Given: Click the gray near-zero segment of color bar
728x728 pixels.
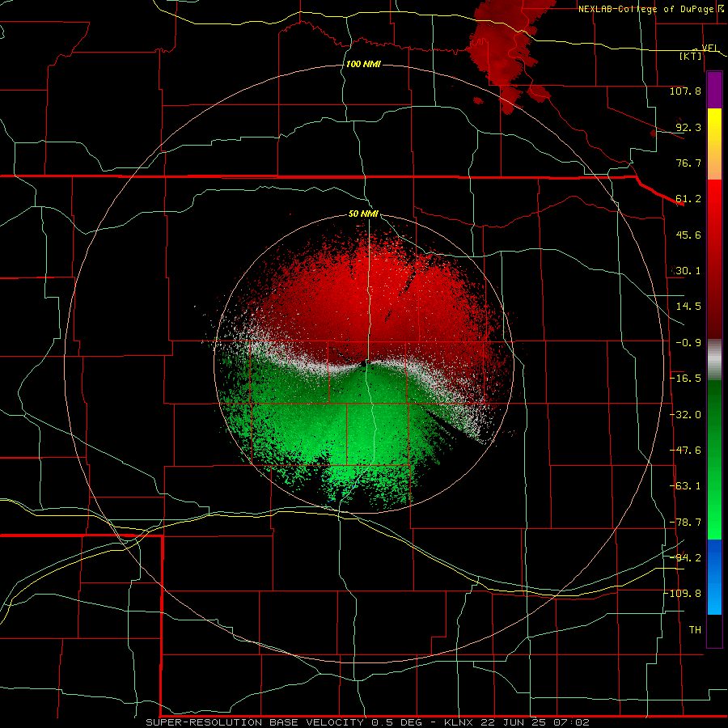Looking at the screenshot, I should 714,360.
